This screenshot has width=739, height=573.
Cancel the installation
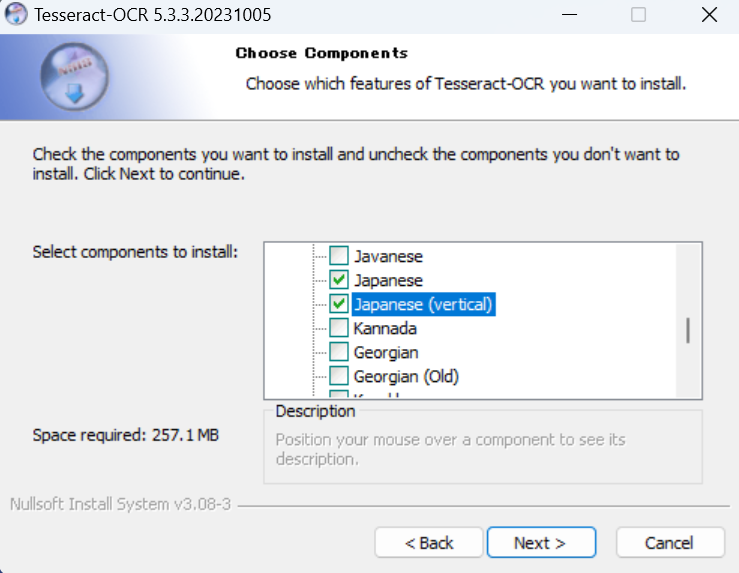670,543
